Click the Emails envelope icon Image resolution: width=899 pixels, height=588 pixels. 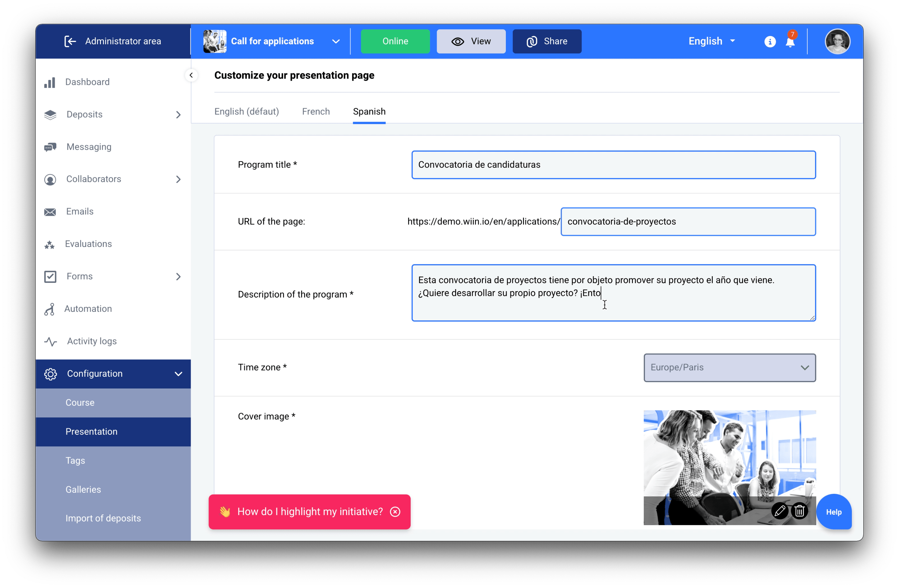(x=50, y=212)
